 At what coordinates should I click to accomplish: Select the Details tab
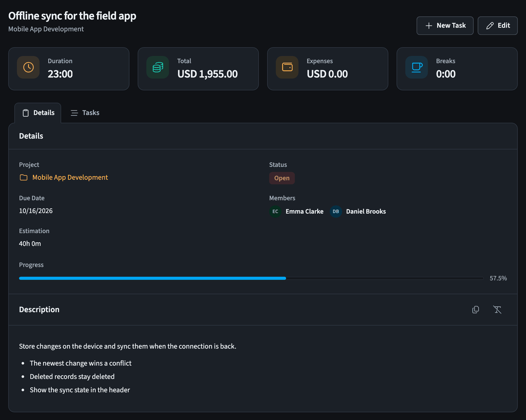tap(38, 113)
